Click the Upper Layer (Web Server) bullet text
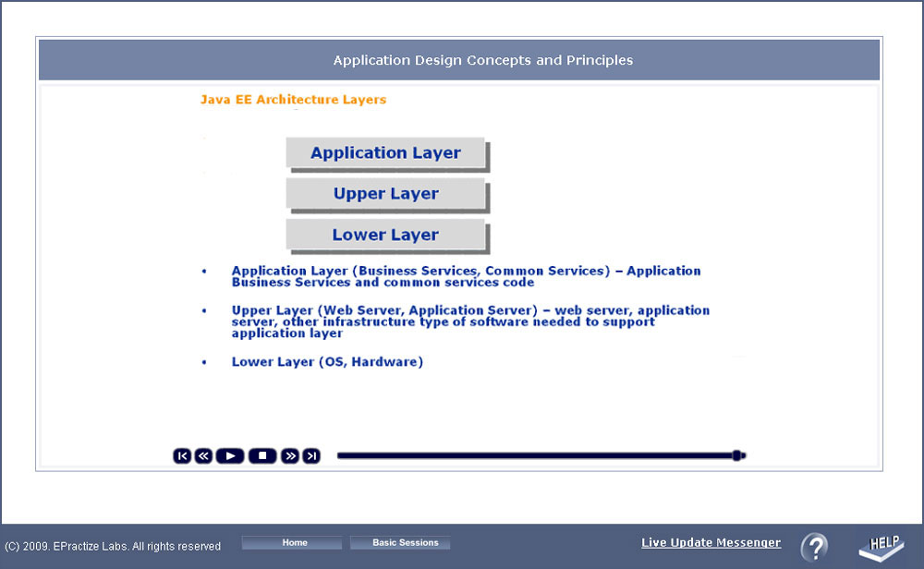Viewport: 924px width, 569px height. pos(470,321)
